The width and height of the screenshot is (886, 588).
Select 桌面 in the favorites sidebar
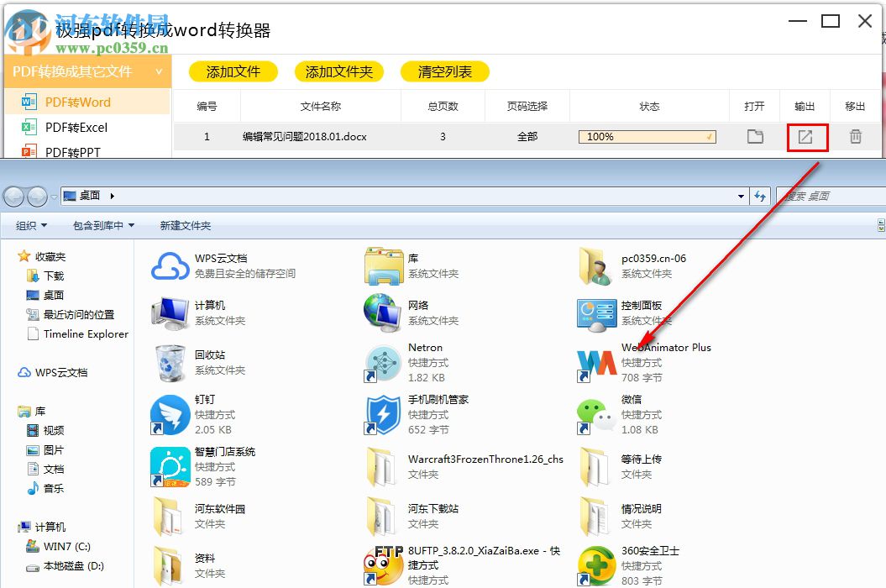(53, 295)
